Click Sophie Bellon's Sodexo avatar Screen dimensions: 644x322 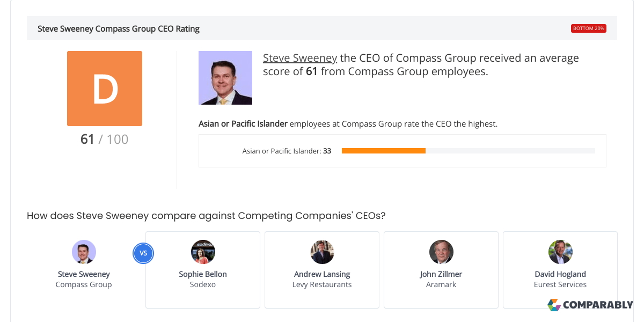click(203, 252)
